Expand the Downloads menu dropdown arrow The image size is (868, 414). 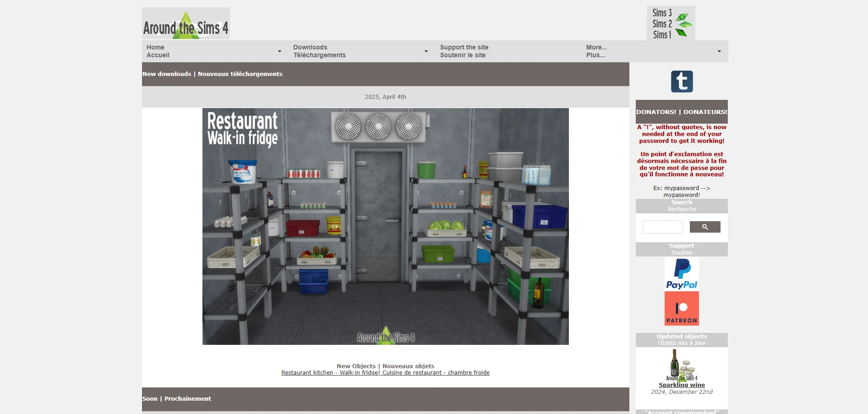pos(426,51)
